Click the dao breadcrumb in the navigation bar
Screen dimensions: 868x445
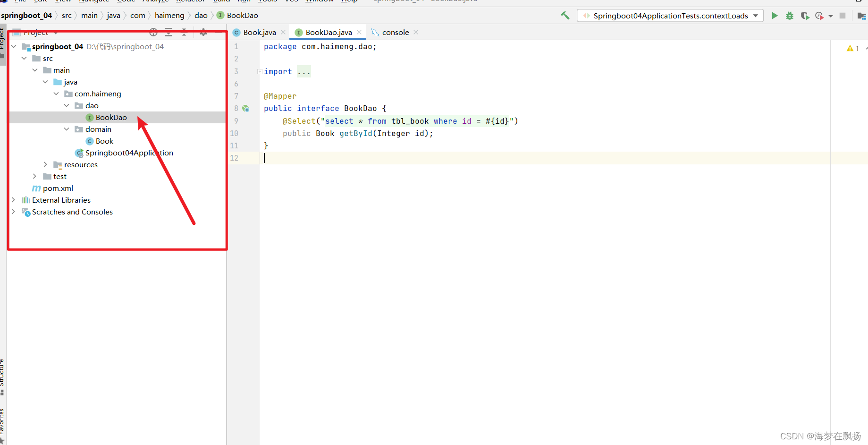[201, 15]
